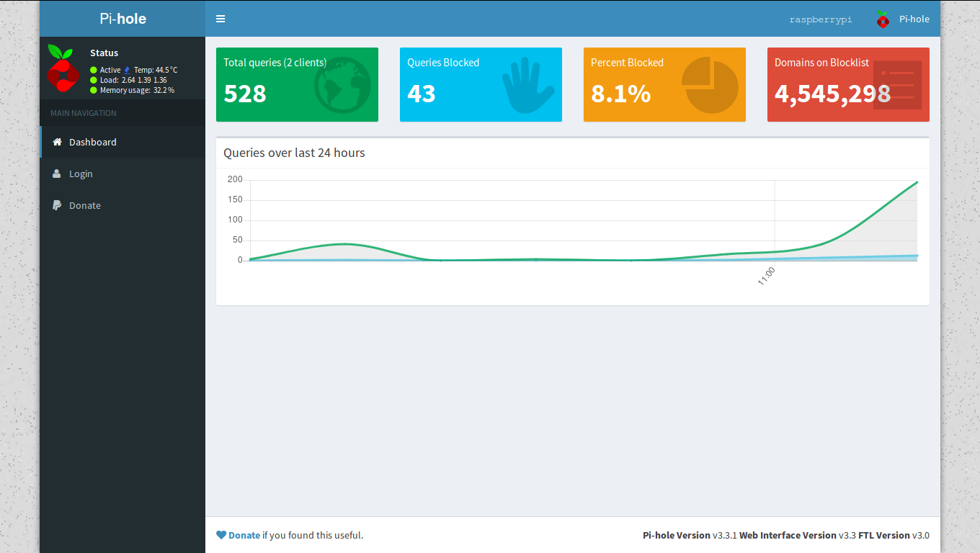Viewport: 980px width, 553px height.
Task: Click the hand icon on Queries Blocked
Action: click(527, 86)
